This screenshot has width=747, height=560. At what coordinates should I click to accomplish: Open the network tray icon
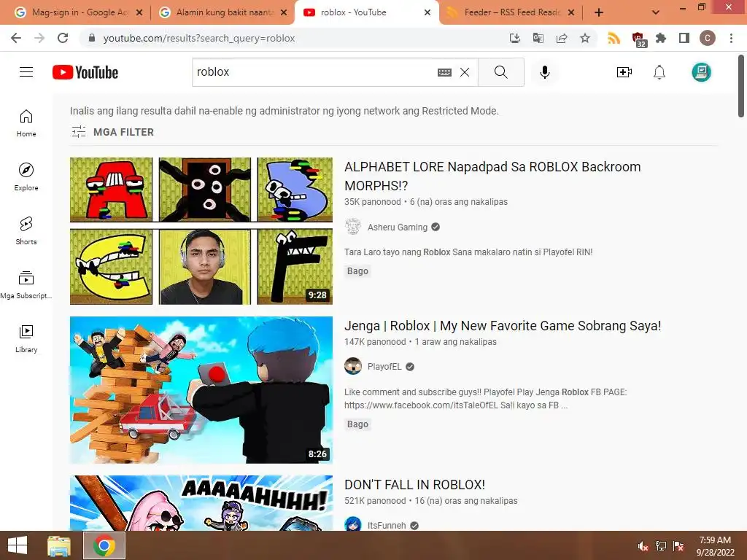click(x=661, y=546)
